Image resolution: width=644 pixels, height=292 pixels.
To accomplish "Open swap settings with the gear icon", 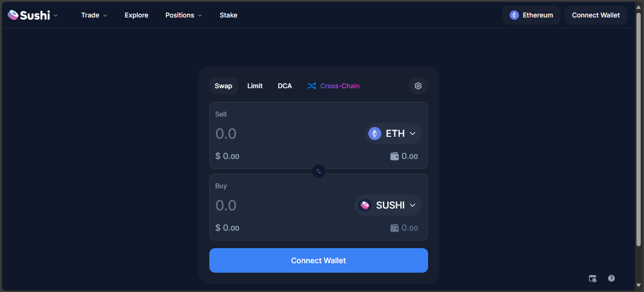I will point(418,86).
